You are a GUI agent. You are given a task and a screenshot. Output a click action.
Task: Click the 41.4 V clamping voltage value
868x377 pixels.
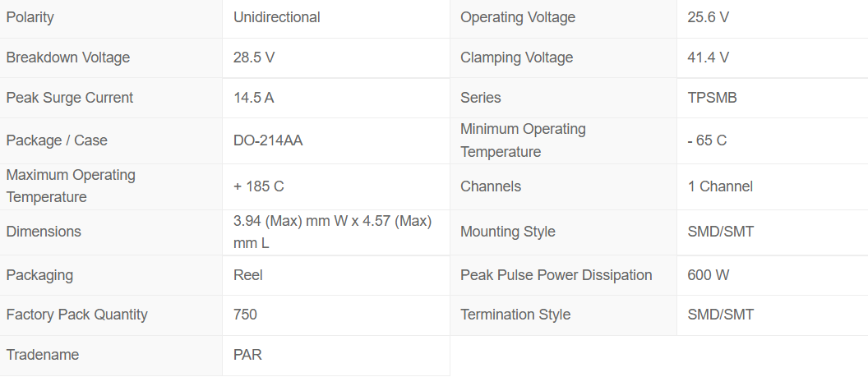click(709, 57)
